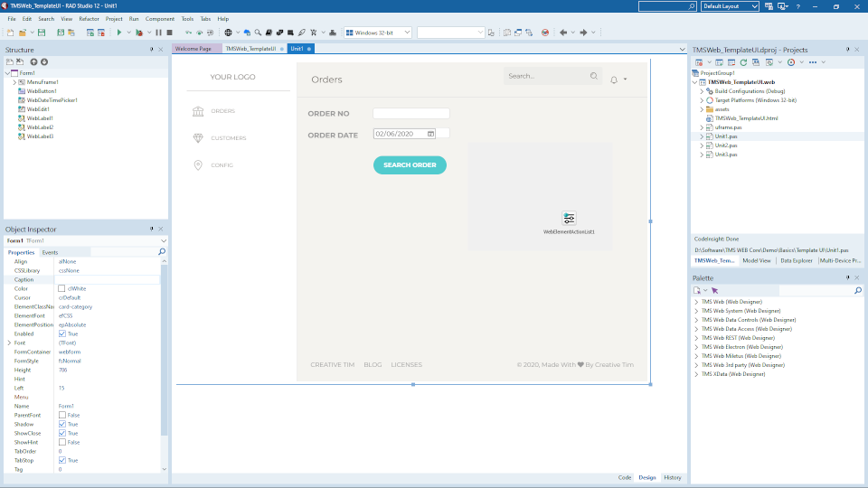Click the forward navigation arrow icon
The image size is (868, 488).
(583, 33)
